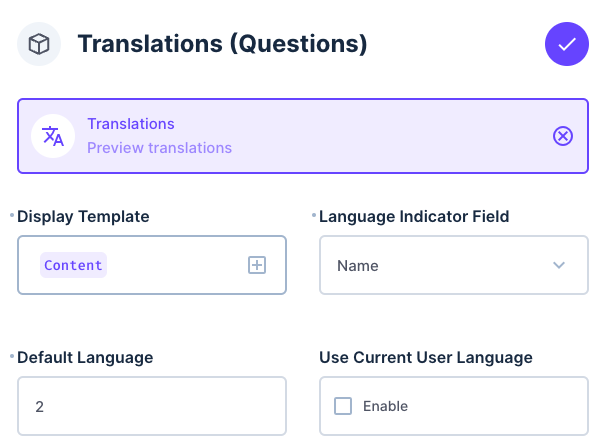Click the cube collection icon
The width and height of the screenshot is (609, 446).
(x=39, y=44)
